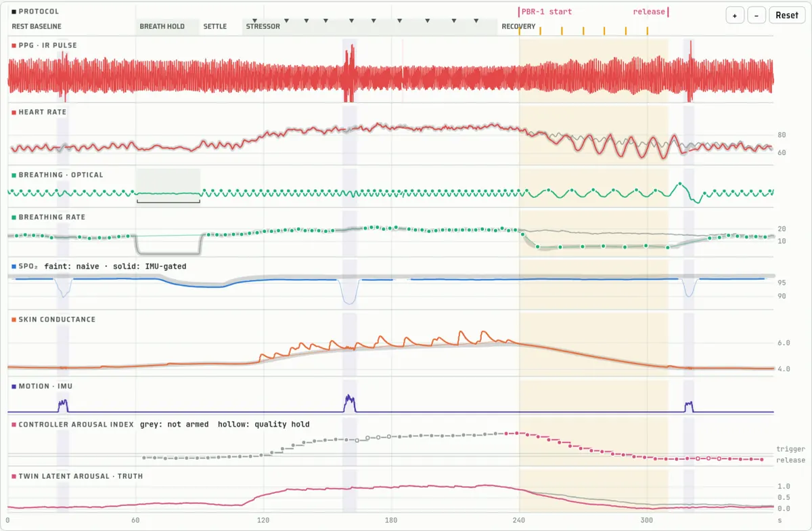
Task: Click the first stressor triangle marker
Action: (254, 21)
